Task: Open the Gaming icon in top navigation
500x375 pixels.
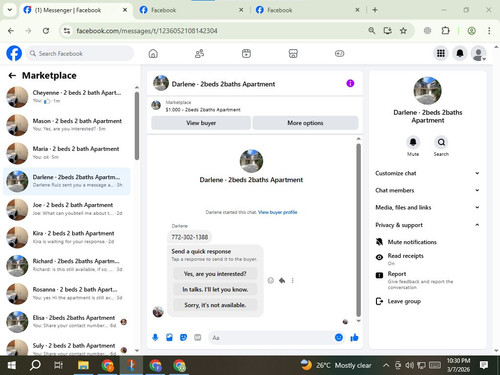Action: point(339,54)
